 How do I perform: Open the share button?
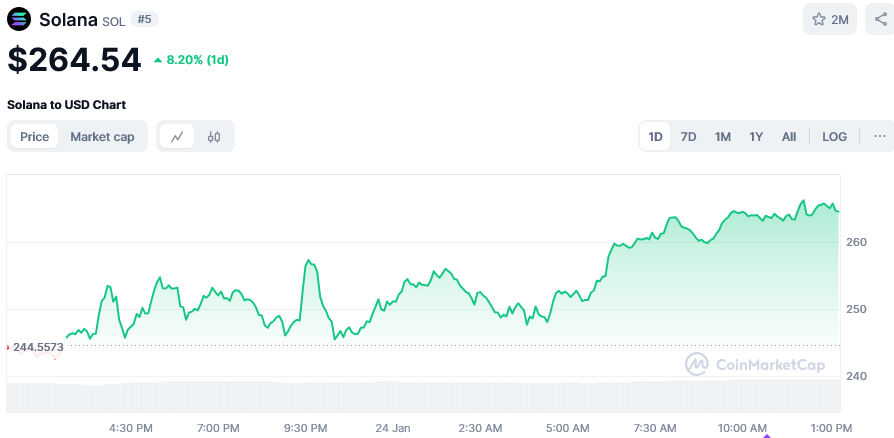coord(880,19)
